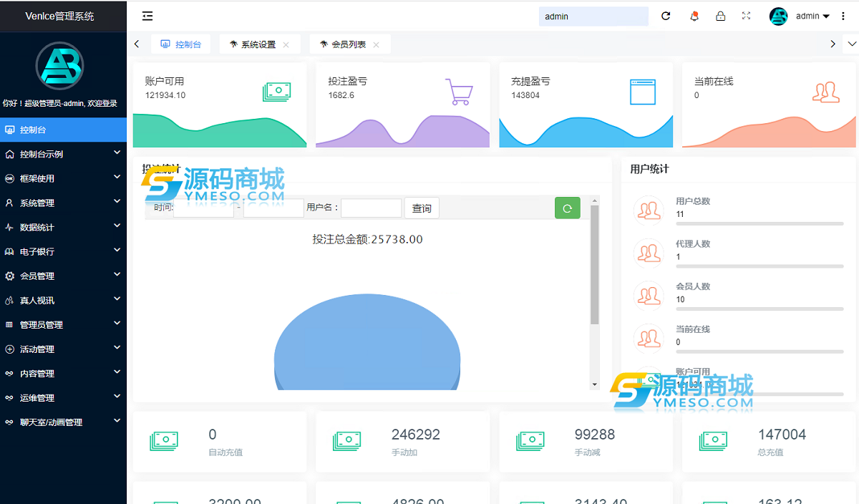The height and width of the screenshot is (504, 859).
Task: Expand 活动管理 menu
Action: click(63, 349)
